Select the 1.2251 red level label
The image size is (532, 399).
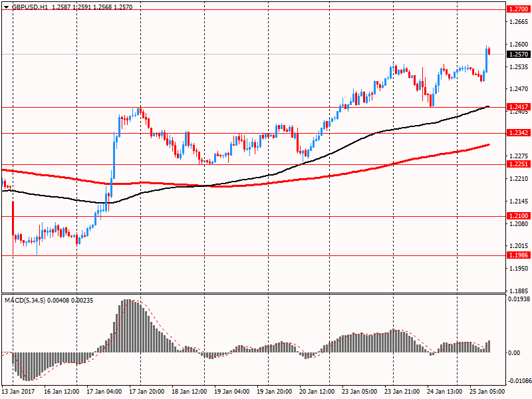[x=519, y=164]
